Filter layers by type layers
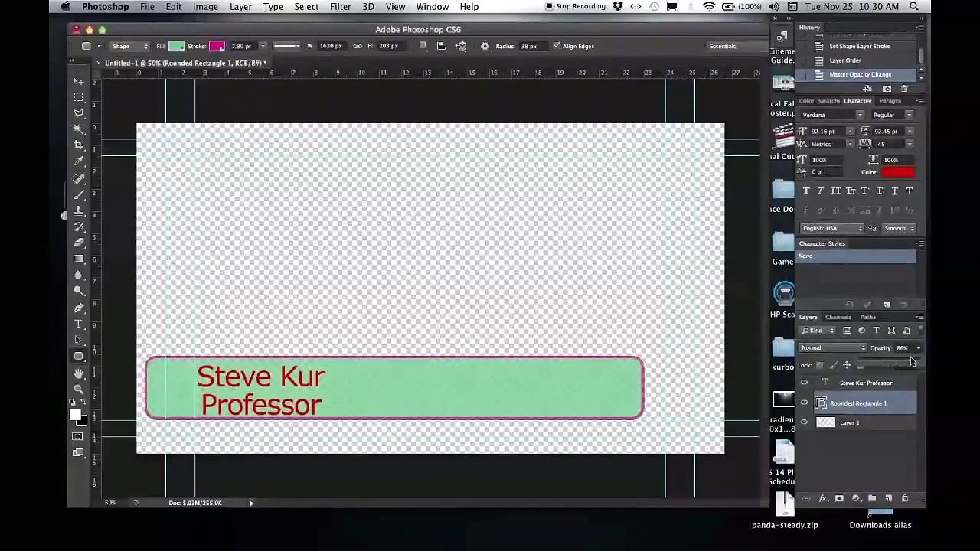Viewport: 980px width, 551px height. 877,331
